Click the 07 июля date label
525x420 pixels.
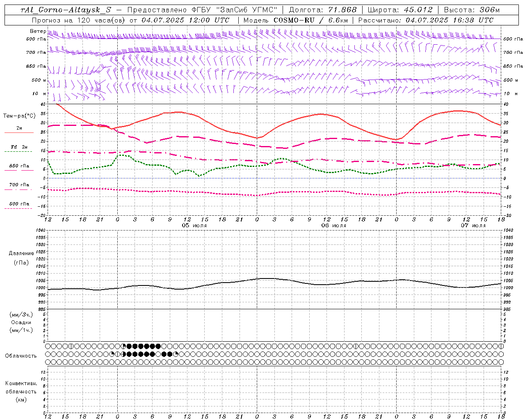point(473,226)
